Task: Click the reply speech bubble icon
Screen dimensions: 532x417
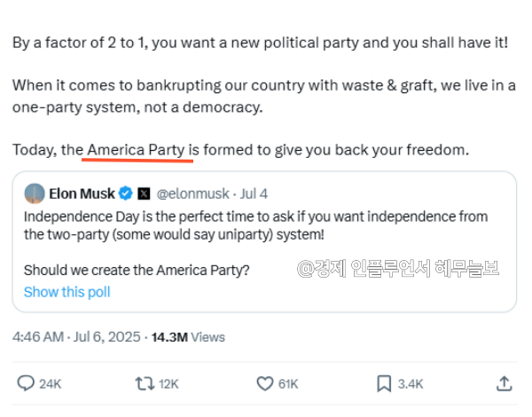Action: point(26,383)
